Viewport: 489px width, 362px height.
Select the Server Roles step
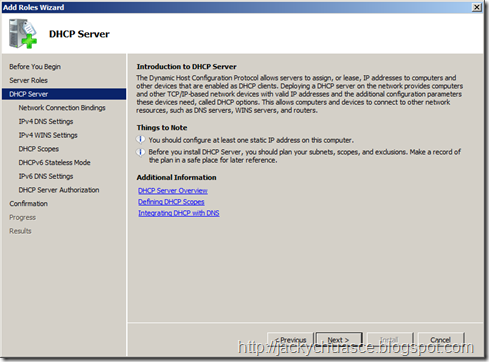pyautogui.click(x=28, y=80)
